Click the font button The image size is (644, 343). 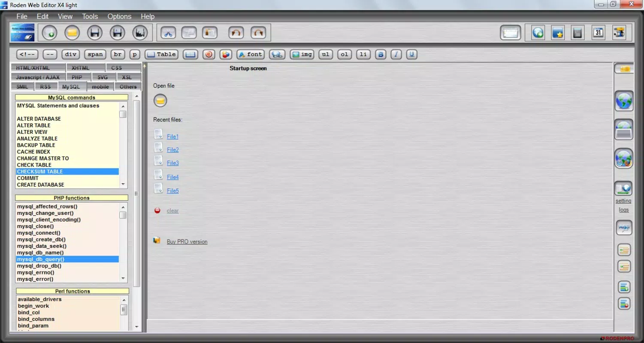(251, 54)
